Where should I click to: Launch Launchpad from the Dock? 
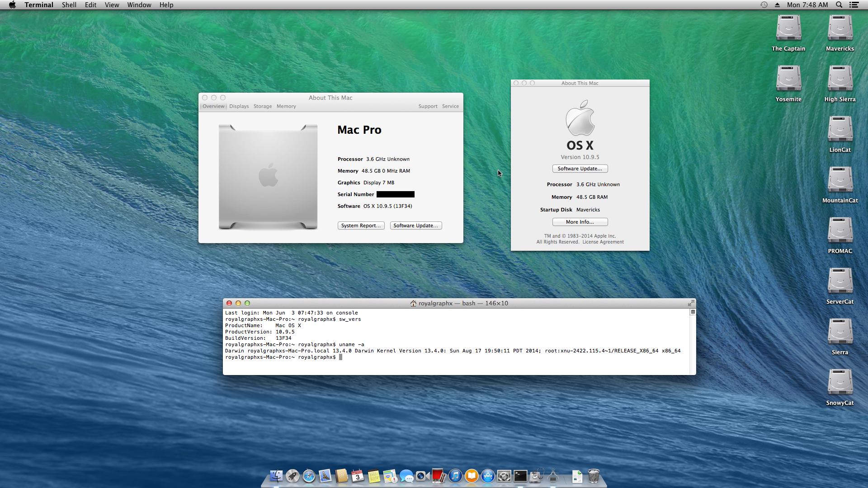coord(292,476)
